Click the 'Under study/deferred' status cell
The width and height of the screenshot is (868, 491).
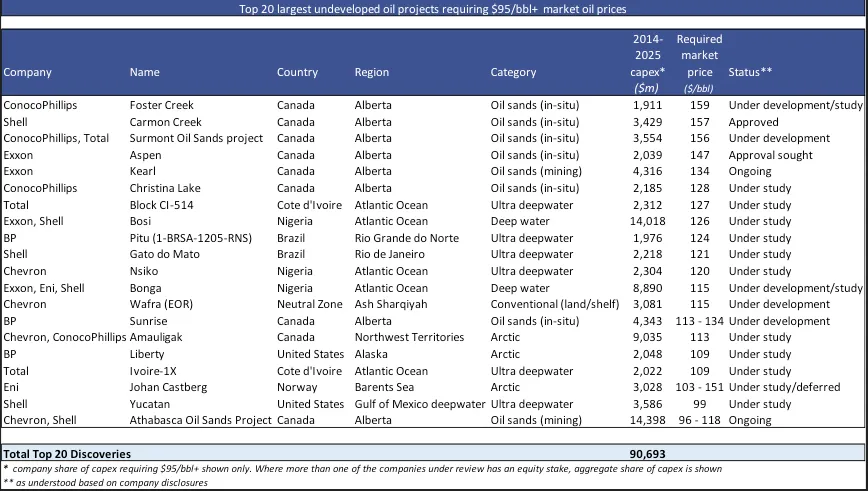click(784, 387)
